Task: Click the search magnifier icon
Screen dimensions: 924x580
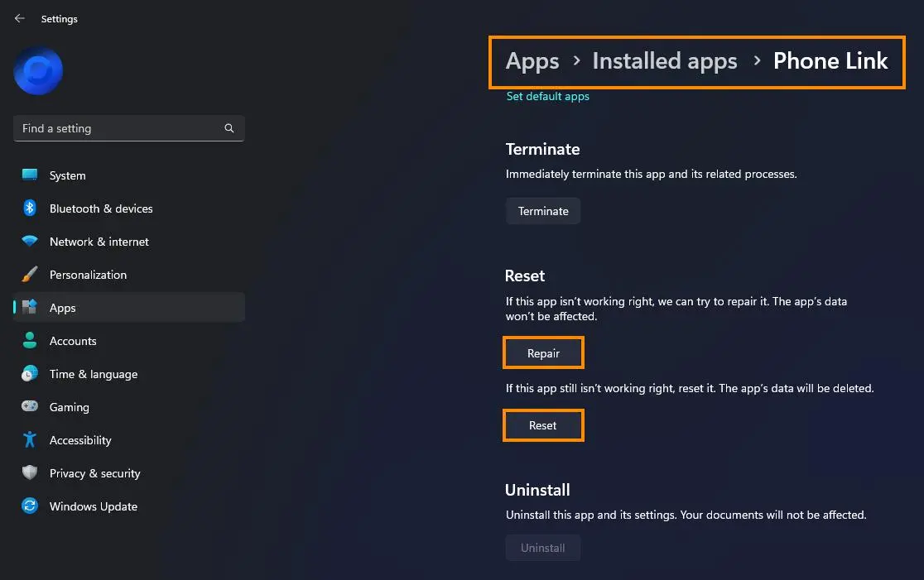Action: (229, 128)
